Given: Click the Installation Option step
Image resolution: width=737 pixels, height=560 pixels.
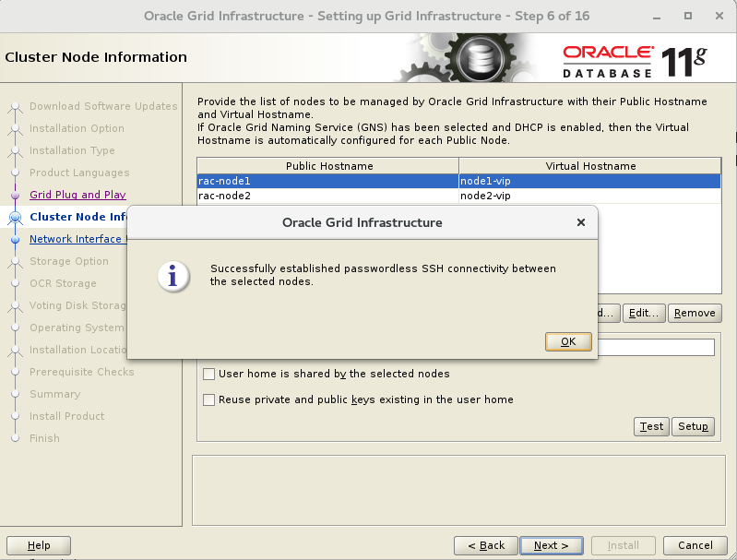Looking at the screenshot, I should tap(77, 128).
